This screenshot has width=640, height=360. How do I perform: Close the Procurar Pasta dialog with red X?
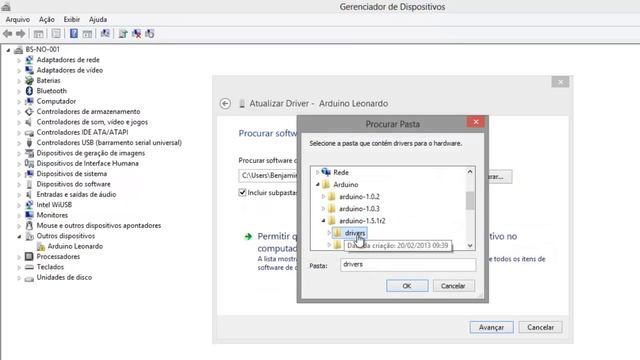(476, 122)
